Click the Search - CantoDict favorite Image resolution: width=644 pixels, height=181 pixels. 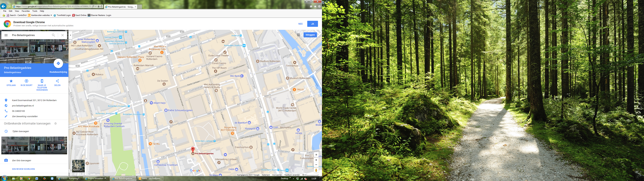(16, 15)
